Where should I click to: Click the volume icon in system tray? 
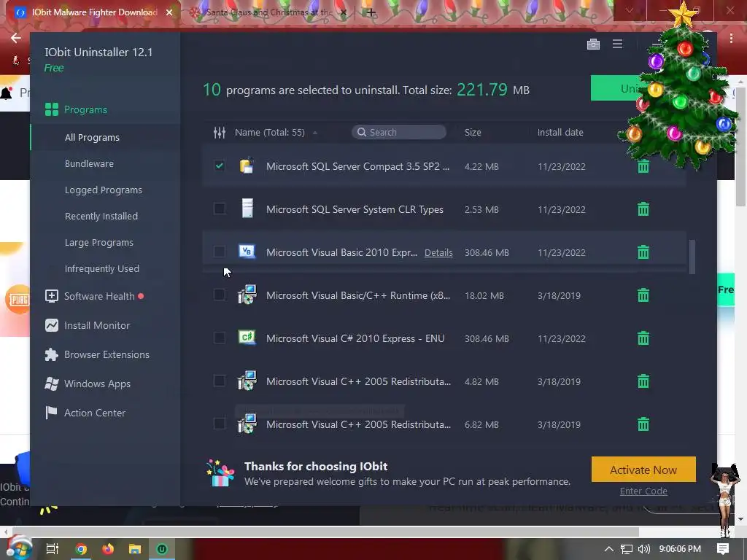coord(643,549)
